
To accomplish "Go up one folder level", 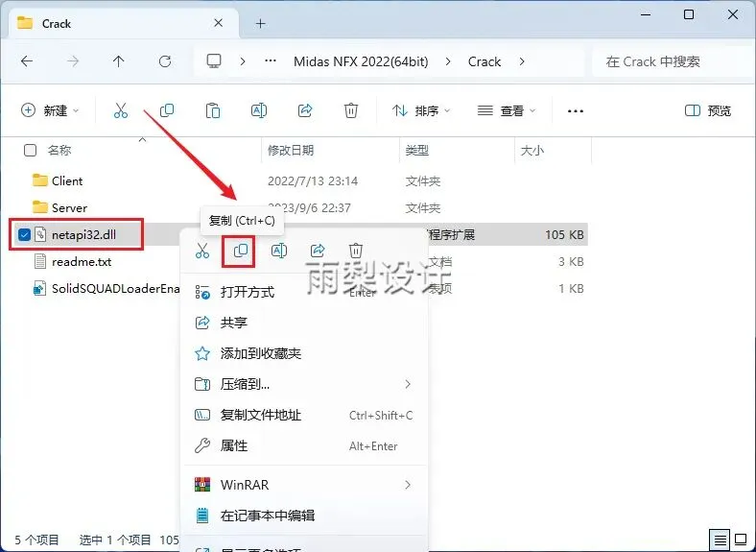I will [119, 61].
